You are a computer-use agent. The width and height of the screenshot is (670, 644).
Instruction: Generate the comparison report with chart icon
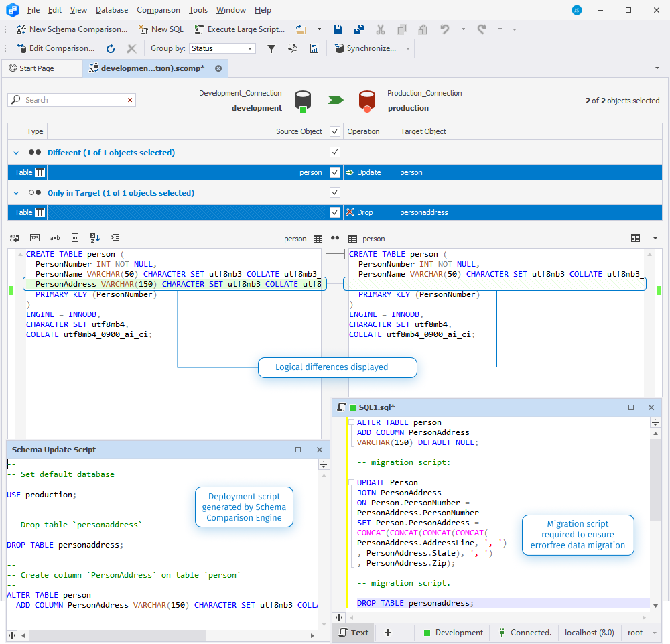click(x=314, y=48)
